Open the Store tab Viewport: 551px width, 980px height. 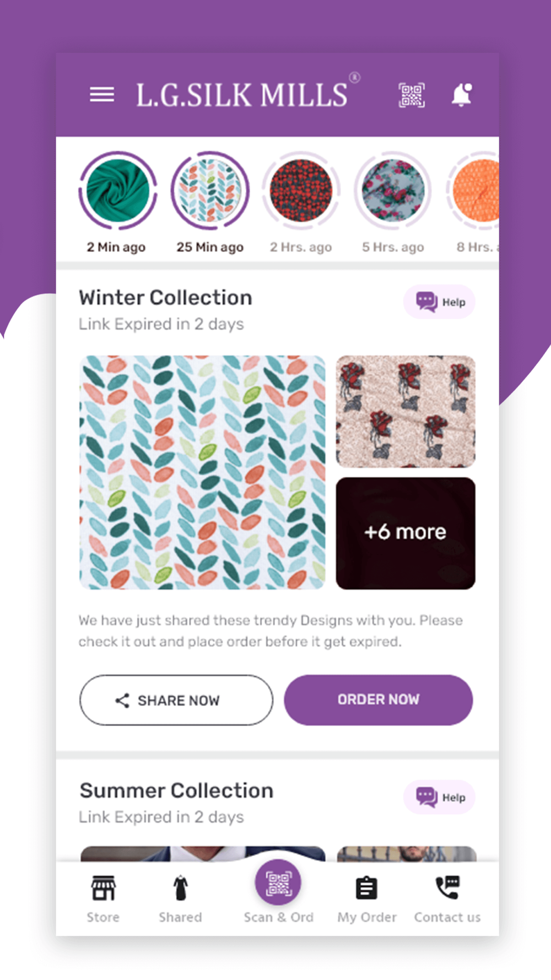(x=103, y=899)
